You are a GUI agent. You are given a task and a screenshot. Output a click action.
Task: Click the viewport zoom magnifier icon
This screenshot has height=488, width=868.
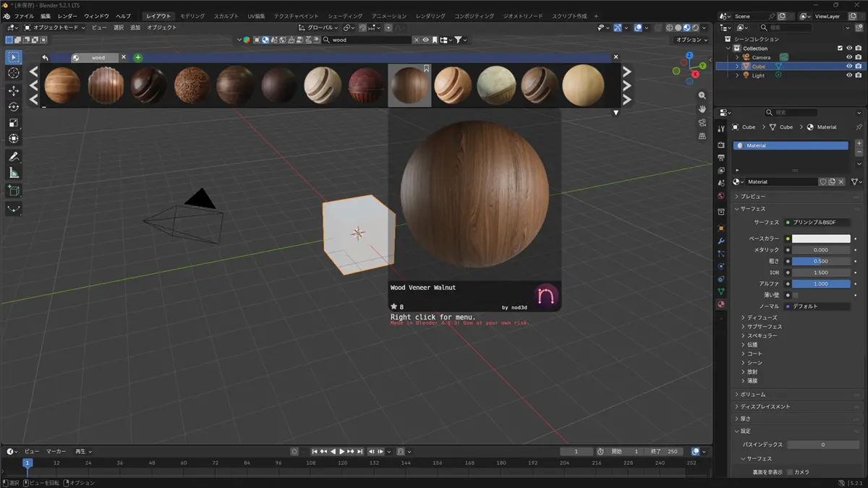[x=702, y=95]
